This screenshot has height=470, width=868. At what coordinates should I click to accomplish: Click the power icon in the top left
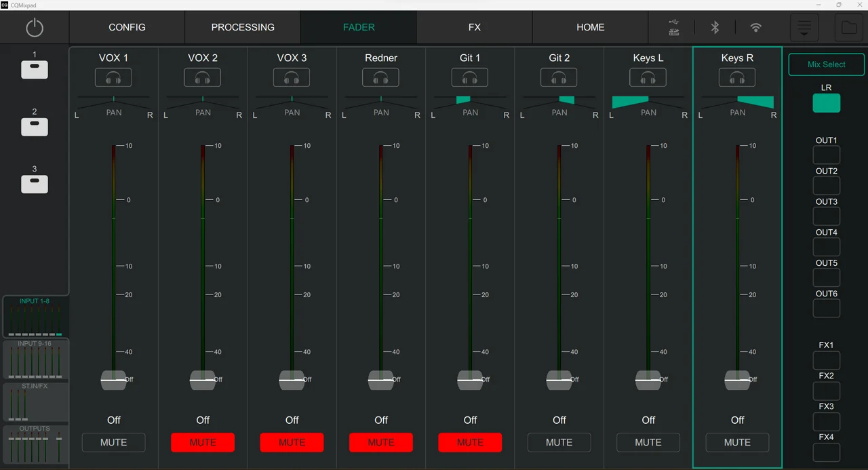click(x=35, y=27)
